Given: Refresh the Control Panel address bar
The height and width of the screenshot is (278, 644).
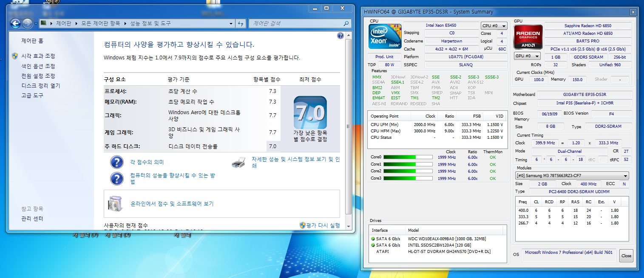Looking at the screenshot, I should (241, 23).
